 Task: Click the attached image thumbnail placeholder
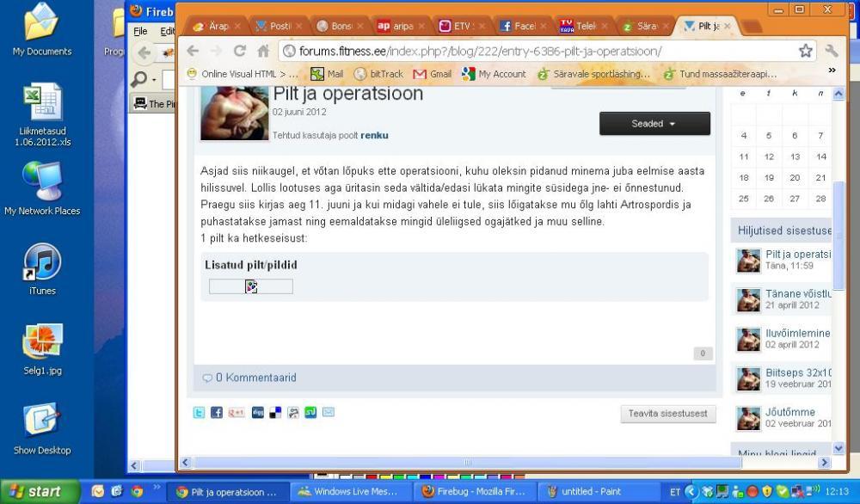click(251, 286)
